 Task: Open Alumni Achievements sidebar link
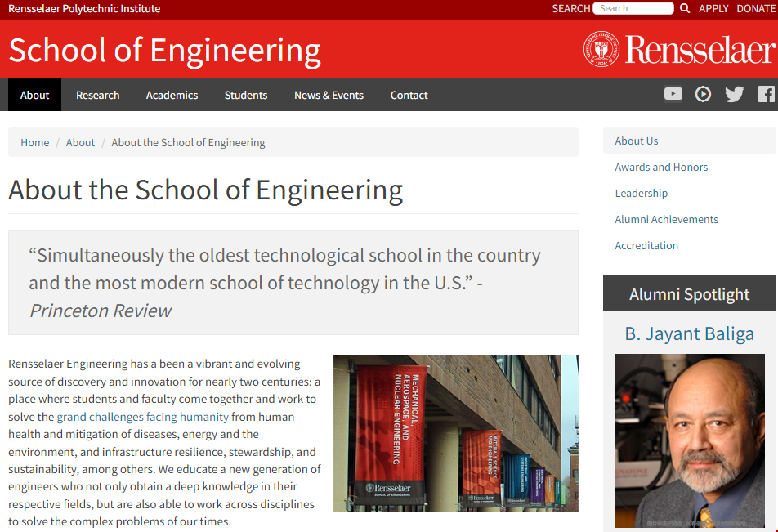tap(666, 219)
